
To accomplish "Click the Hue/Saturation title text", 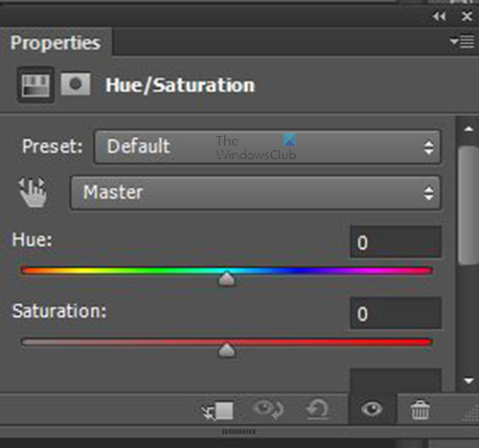I will tap(180, 85).
